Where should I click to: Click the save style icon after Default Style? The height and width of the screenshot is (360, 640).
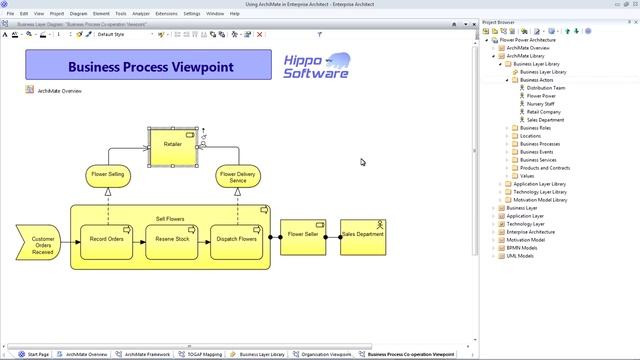(161, 35)
